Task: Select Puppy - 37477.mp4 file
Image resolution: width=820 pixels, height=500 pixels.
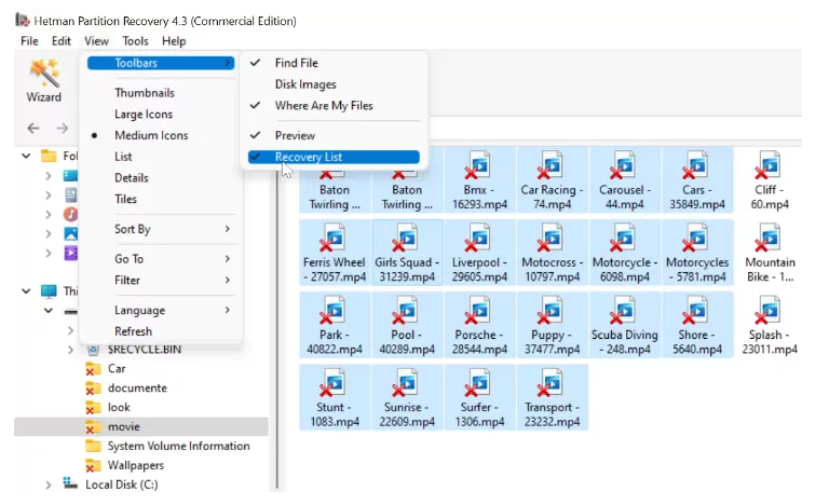Action: click(552, 325)
